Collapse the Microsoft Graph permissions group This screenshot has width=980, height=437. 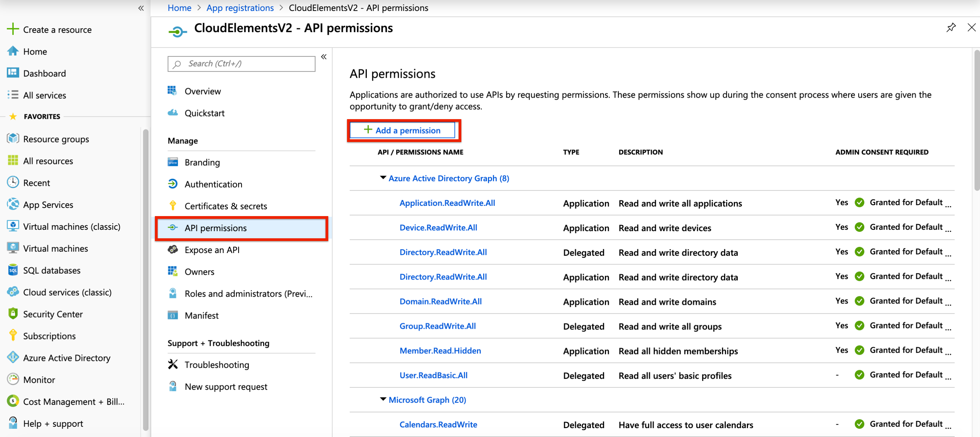tap(383, 399)
